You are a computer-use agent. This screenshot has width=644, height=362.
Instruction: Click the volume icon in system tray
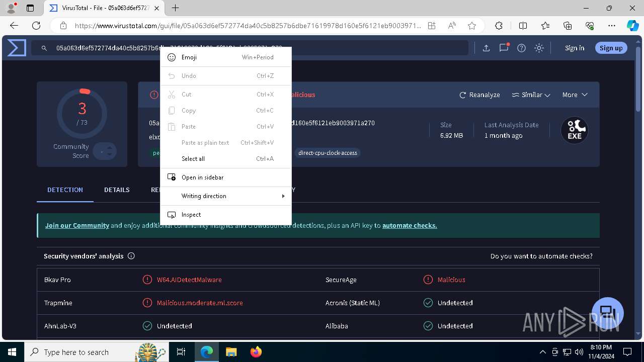pos(579,352)
